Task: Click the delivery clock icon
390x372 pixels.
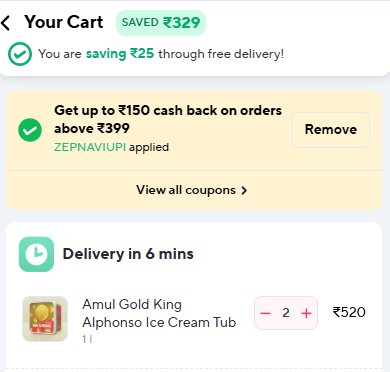Action: tap(36, 254)
